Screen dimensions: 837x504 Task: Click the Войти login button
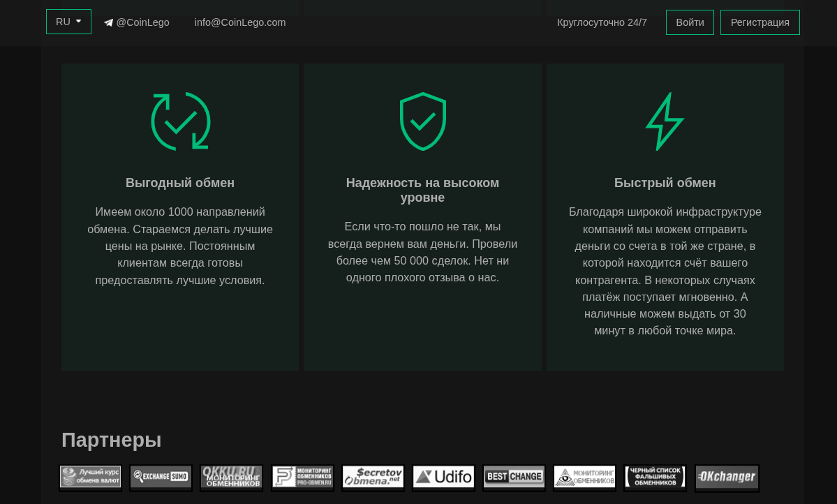pos(690,22)
